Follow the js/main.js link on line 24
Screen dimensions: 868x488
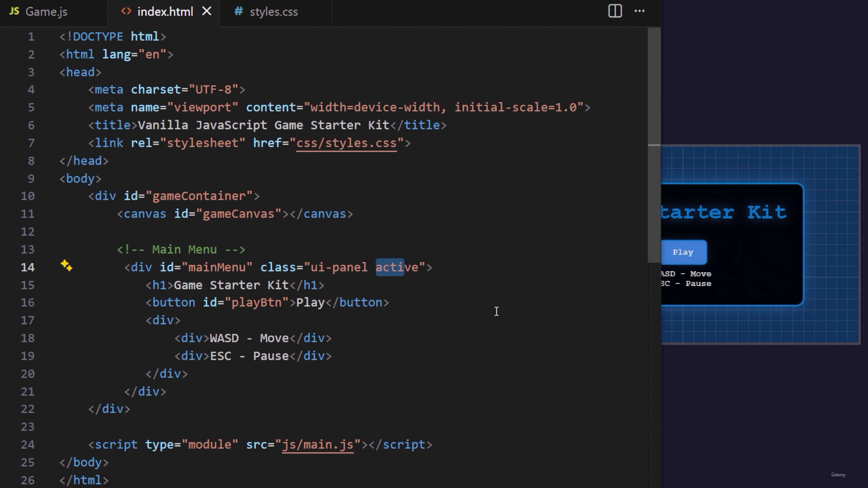point(318,445)
